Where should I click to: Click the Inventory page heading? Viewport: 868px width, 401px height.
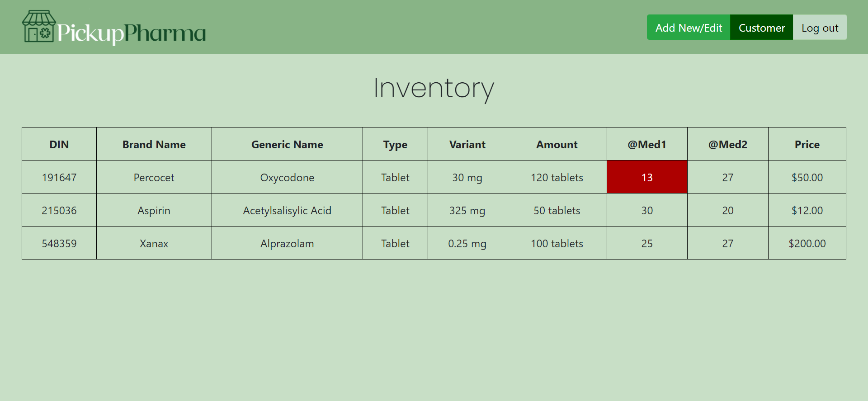[434, 88]
